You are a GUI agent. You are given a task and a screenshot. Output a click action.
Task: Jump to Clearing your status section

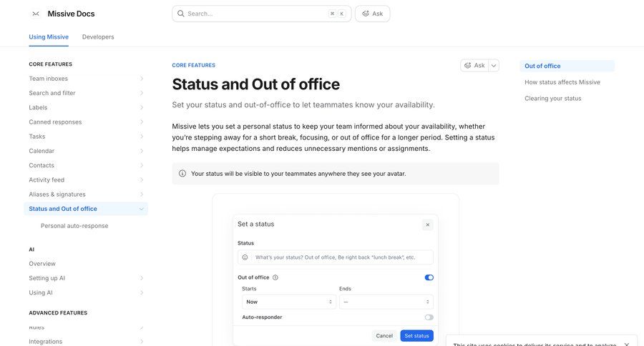point(553,99)
